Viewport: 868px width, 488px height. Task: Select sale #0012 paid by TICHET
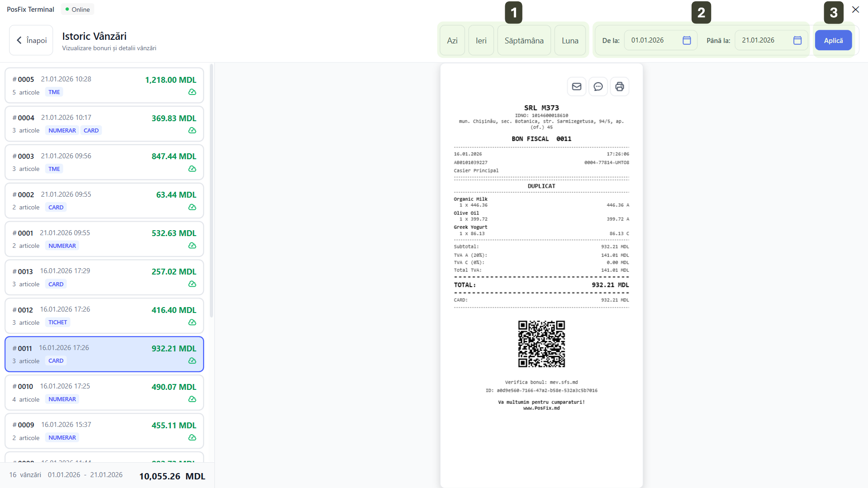pos(104,316)
